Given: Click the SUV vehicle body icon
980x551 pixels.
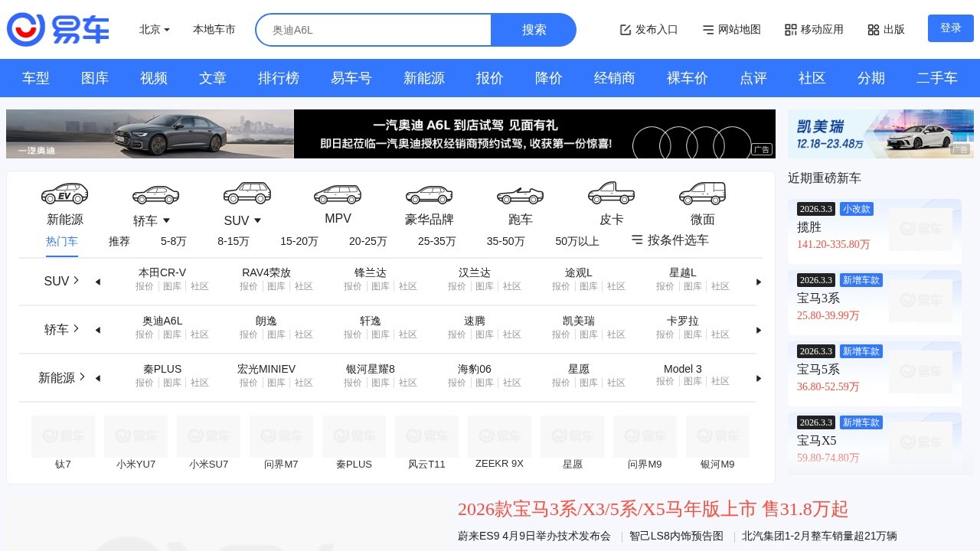Looking at the screenshot, I should pos(247,194).
